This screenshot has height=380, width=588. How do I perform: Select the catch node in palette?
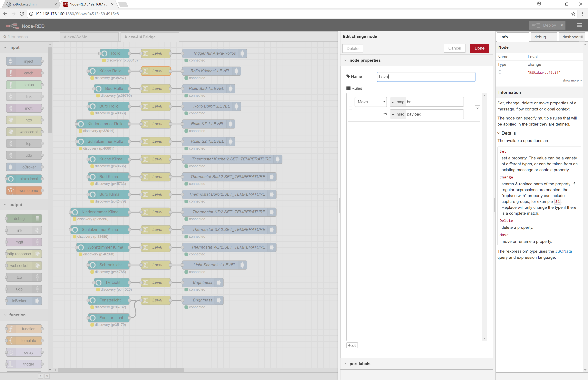[24, 73]
